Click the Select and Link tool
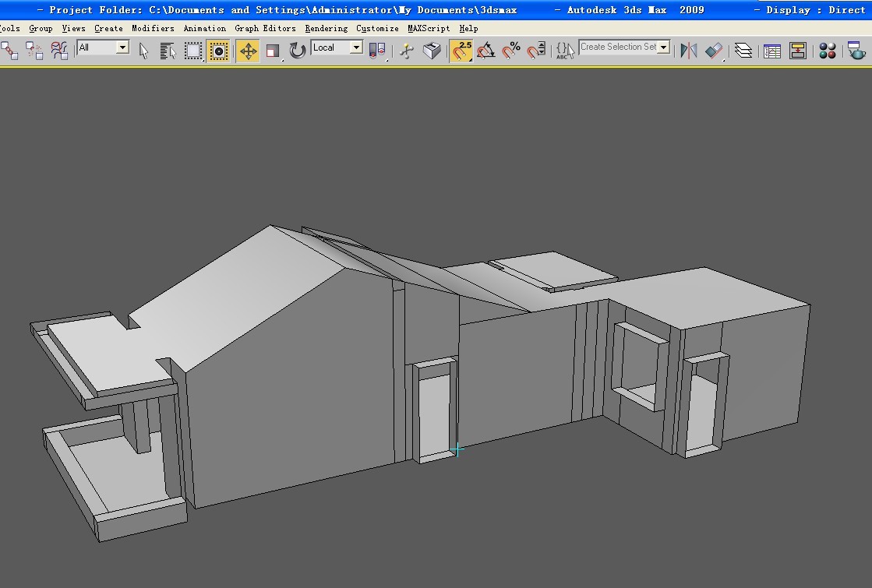Image resolution: width=872 pixels, height=588 pixels. 9,51
